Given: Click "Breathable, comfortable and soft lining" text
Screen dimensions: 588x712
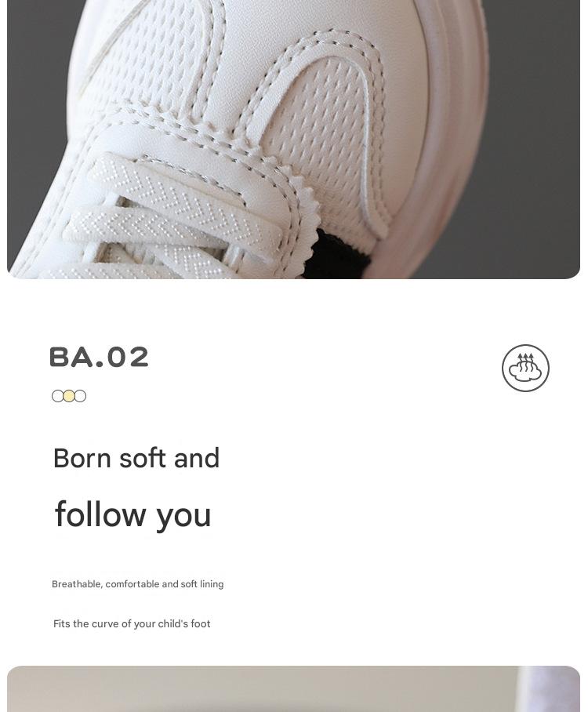Looking at the screenshot, I should point(137,584).
